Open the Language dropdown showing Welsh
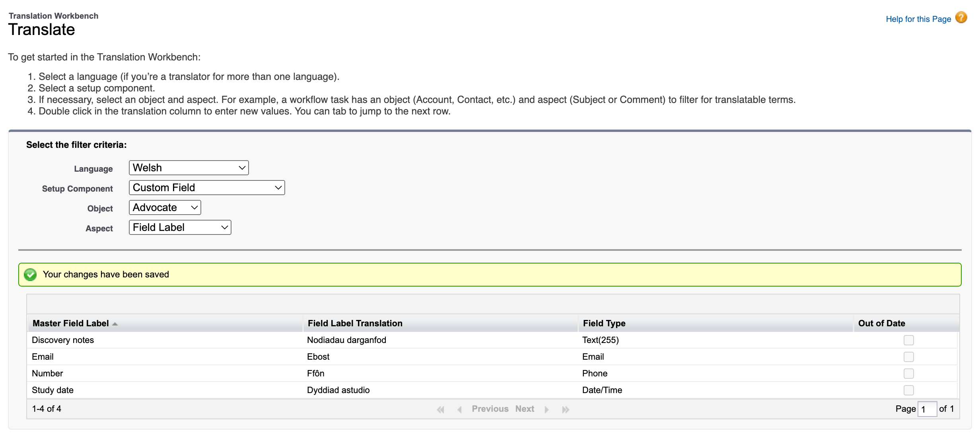The width and height of the screenshot is (980, 434). click(x=189, y=168)
